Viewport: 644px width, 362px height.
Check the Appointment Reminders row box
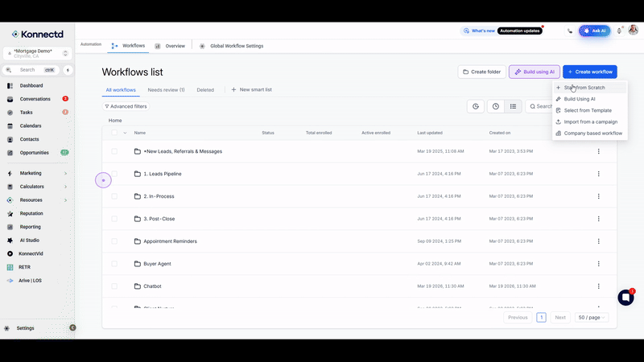click(x=114, y=241)
